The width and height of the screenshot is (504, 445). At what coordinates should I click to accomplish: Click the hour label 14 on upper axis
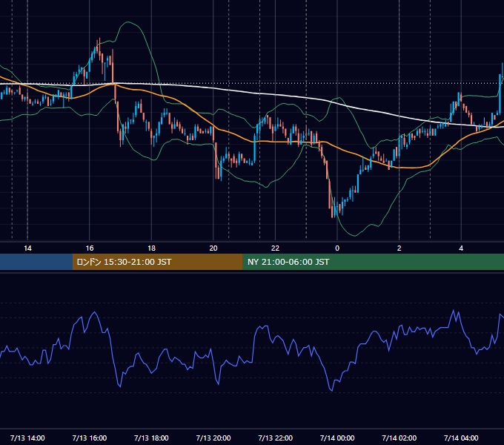tap(27, 248)
